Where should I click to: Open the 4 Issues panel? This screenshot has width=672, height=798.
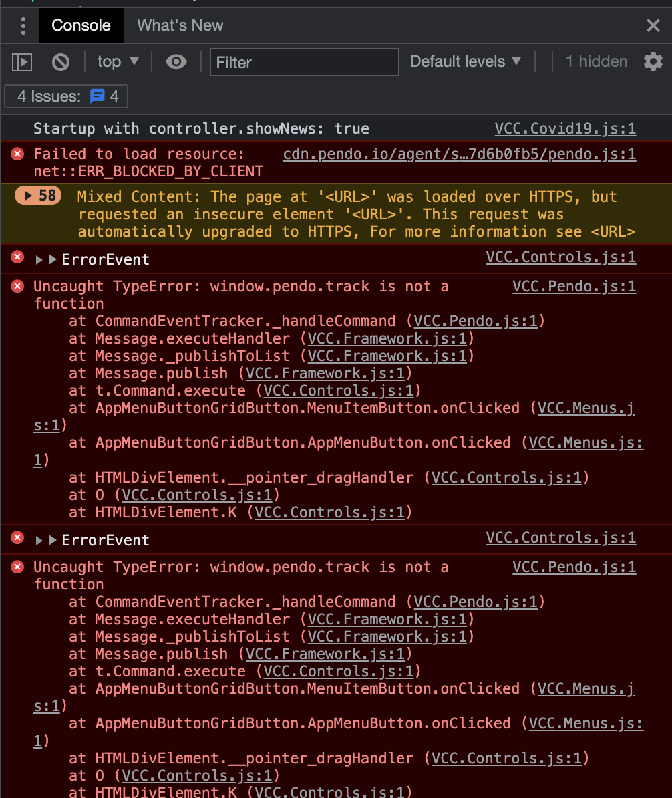pyautogui.click(x=65, y=96)
